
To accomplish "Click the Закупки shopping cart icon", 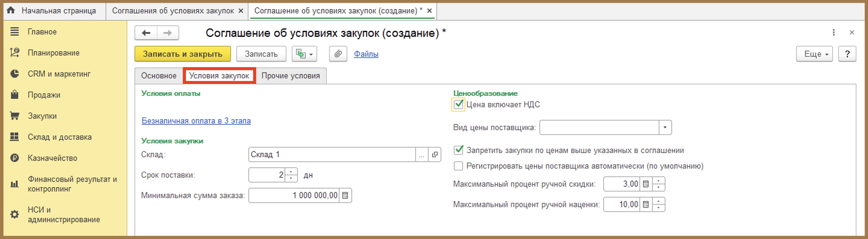I will [x=14, y=116].
